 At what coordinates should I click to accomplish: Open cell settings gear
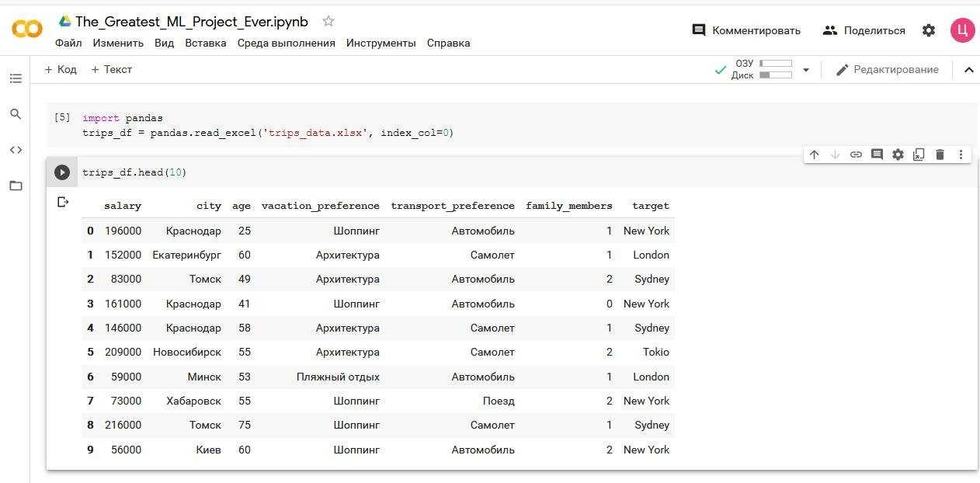point(898,155)
